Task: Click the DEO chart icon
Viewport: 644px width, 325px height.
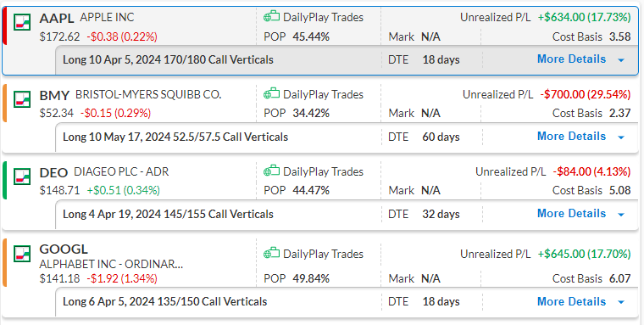Action: click(22, 177)
